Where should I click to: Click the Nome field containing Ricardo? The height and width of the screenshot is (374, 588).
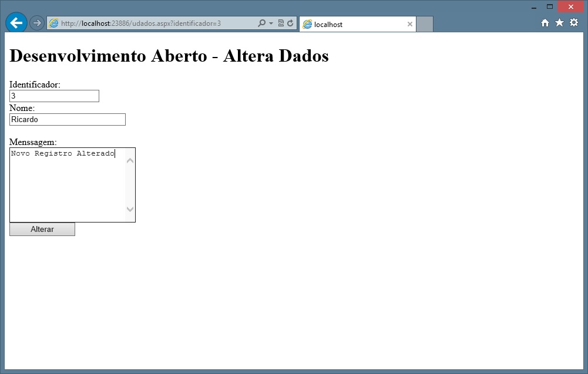click(68, 120)
